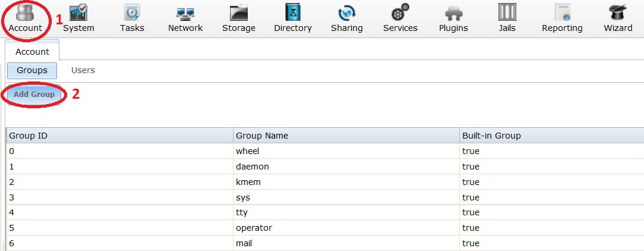The image size is (644, 251).
Task: Open the Services gears icon
Action: tap(400, 13)
